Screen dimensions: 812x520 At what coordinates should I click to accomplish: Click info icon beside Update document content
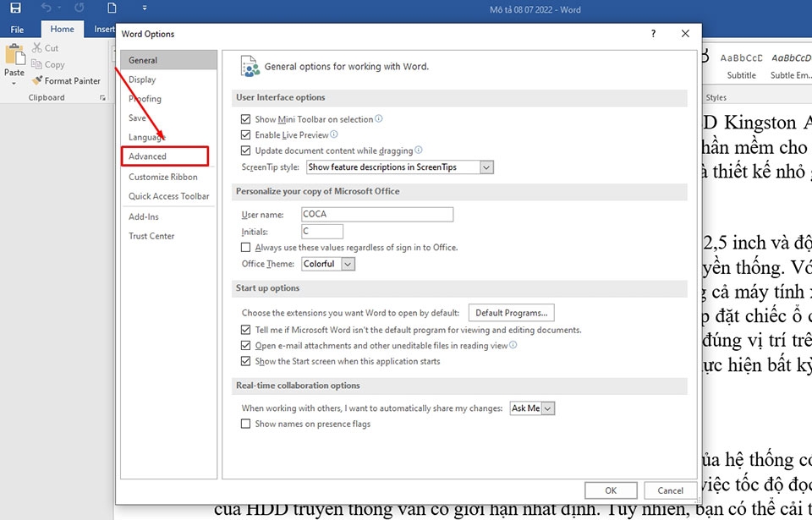pyautogui.click(x=419, y=150)
